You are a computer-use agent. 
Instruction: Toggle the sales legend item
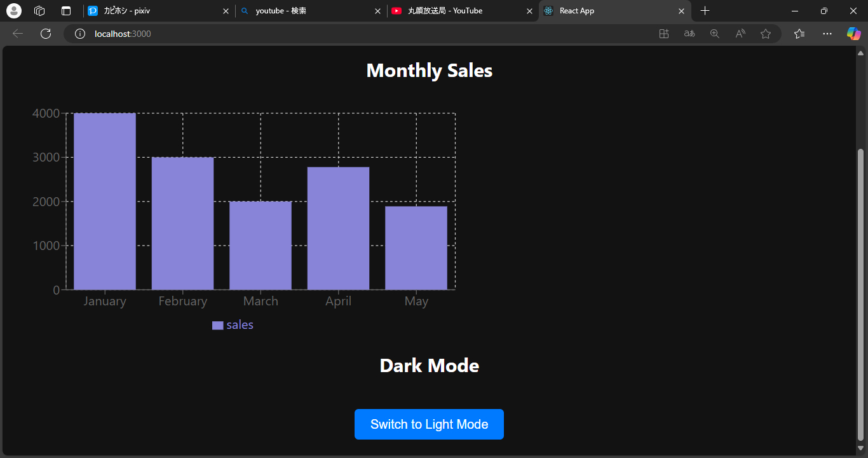[x=233, y=325]
